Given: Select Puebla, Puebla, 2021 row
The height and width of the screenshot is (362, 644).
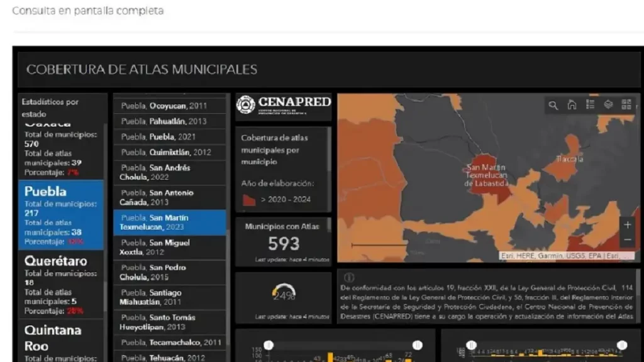Looking at the screenshot, I should tap(169, 137).
